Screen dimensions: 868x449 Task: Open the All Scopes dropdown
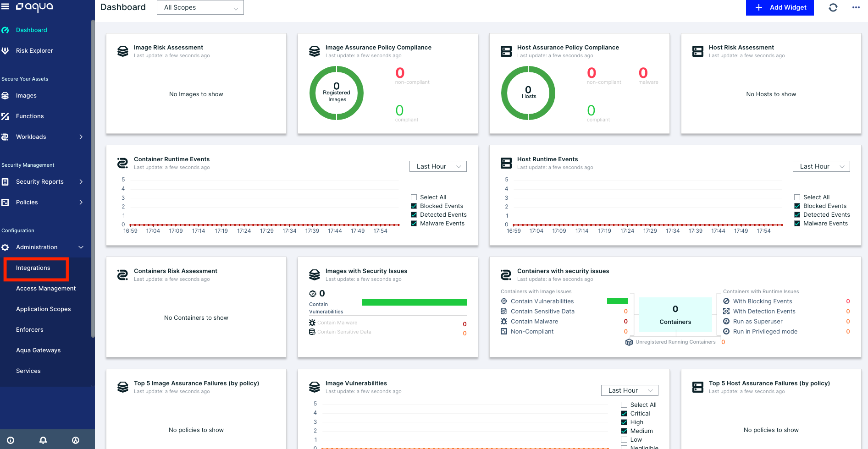tap(200, 7)
